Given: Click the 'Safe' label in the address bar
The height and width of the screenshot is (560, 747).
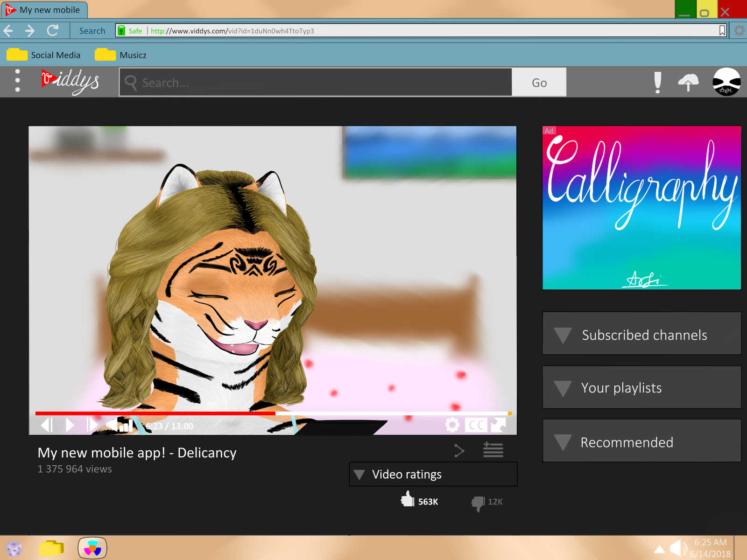Looking at the screenshot, I should click(x=135, y=31).
